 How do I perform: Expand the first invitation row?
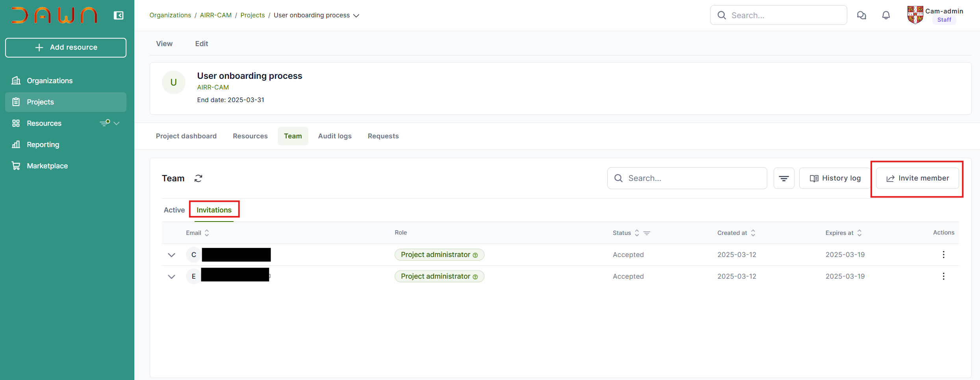(171, 255)
